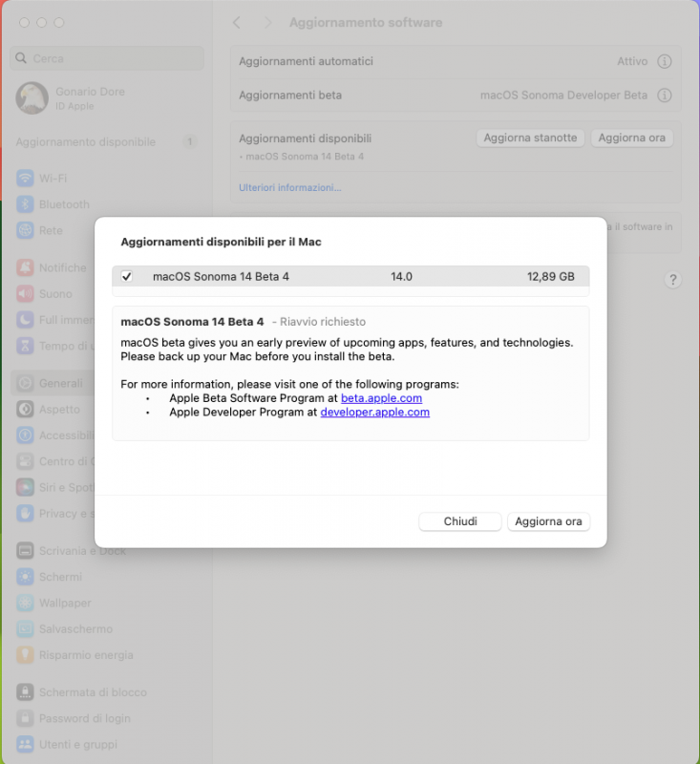The width and height of the screenshot is (700, 764).
Task: Click the Notifiche bell icon
Action: click(x=25, y=267)
